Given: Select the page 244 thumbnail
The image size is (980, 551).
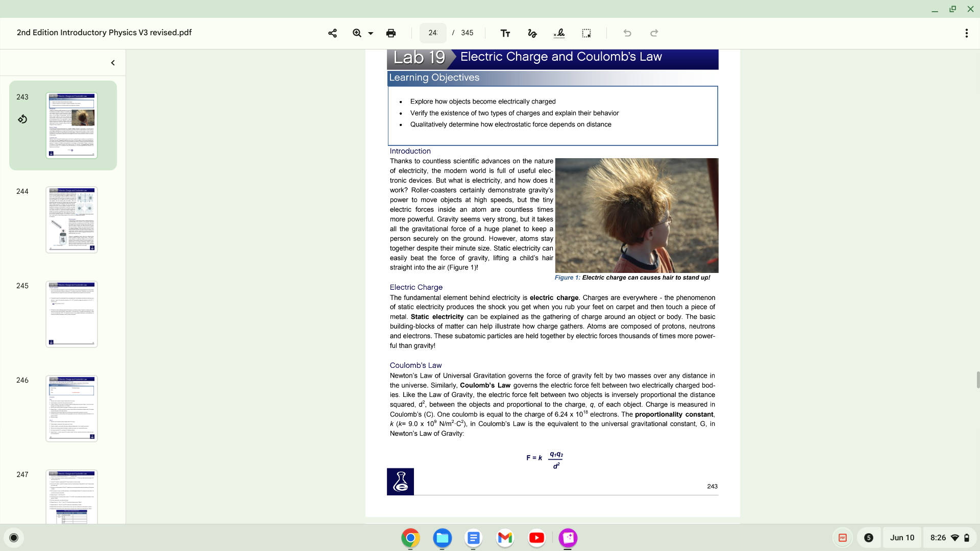Looking at the screenshot, I should click(71, 220).
